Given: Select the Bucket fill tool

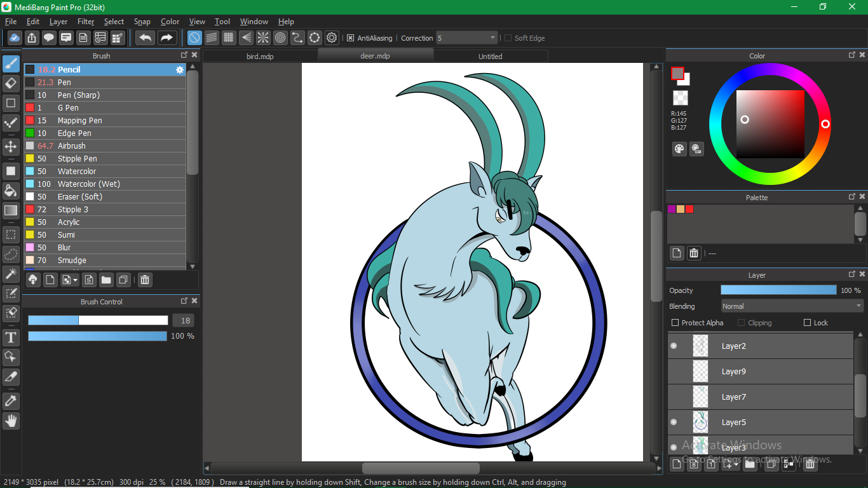Looking at the screenshot, I should 11,191.
